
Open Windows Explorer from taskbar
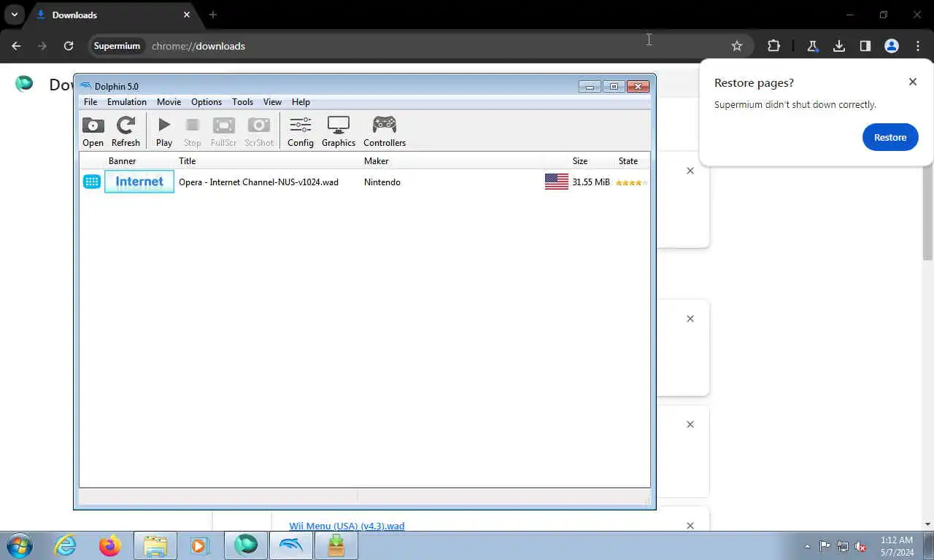point(155,545)
